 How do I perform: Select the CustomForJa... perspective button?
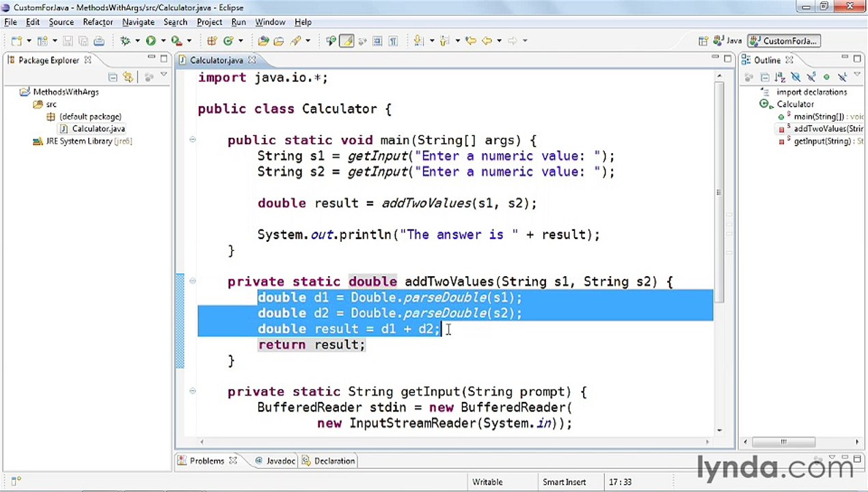tap(783, 41)
